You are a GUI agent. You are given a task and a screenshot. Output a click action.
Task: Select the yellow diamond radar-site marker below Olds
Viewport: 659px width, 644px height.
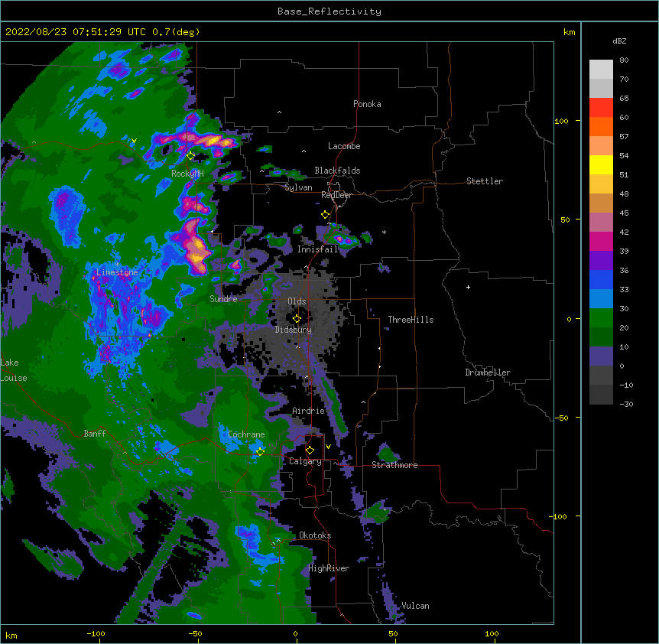click(x=297, y=319)
